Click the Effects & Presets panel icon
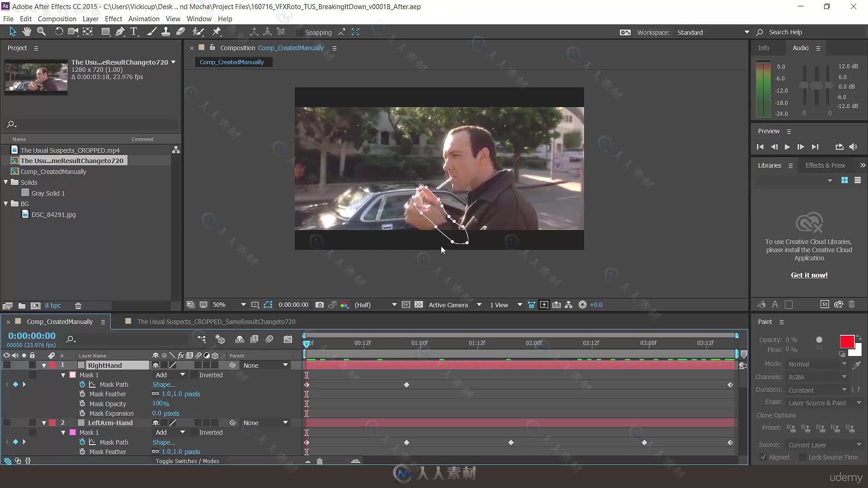Image resolution: width=868 pixels, height=488 pixels. (825, 165)
